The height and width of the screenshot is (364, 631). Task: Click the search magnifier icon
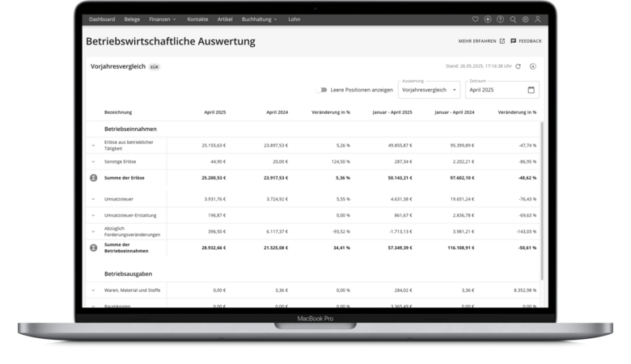point(513,19)
